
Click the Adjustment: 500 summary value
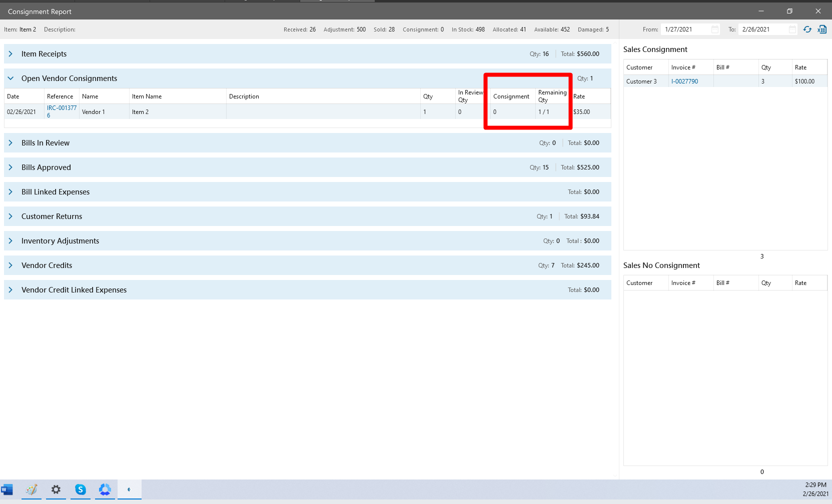(x=345, y=29)
